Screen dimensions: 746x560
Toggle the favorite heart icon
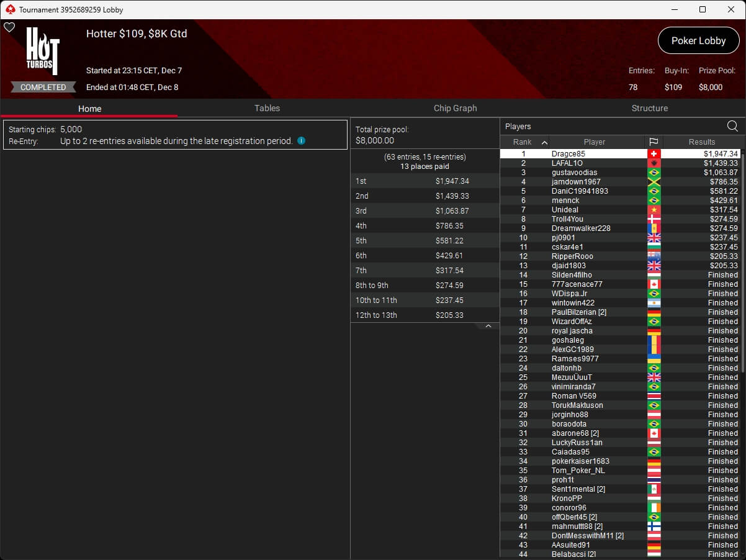pyautogui.click(x=9, y=27)
